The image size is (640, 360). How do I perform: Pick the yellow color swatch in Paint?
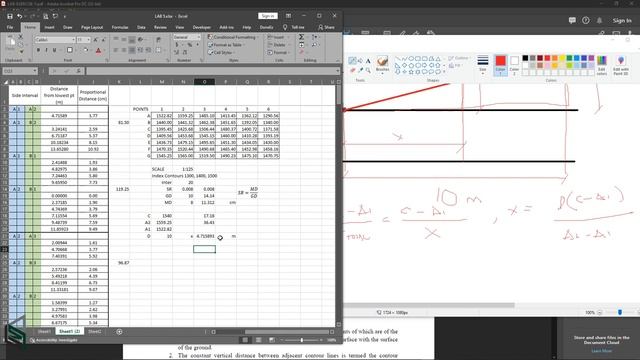tap(562, 58)
